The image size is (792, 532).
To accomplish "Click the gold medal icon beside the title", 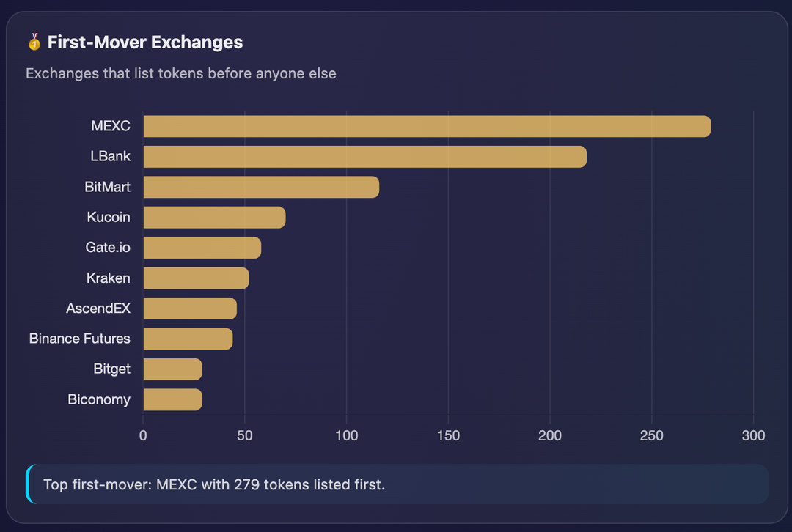I will 34,43.
